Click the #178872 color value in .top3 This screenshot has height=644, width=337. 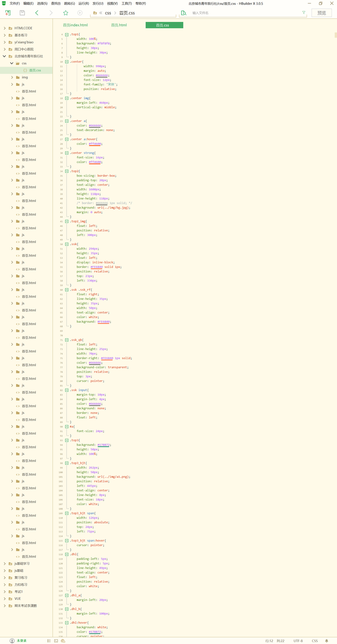point(104,445)
